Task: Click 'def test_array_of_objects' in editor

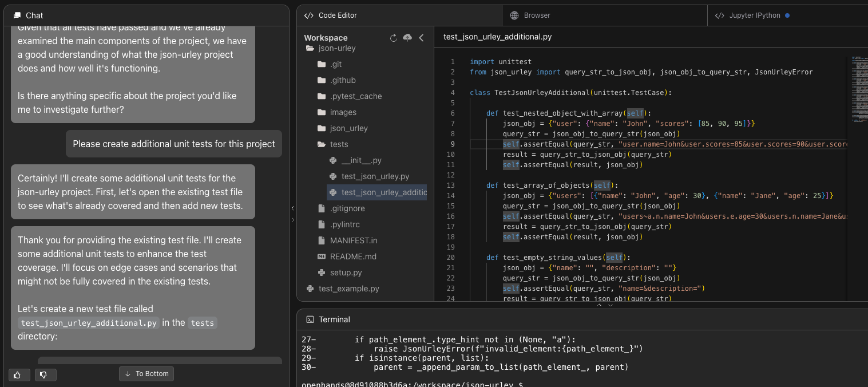Action: tap(552, 185)
